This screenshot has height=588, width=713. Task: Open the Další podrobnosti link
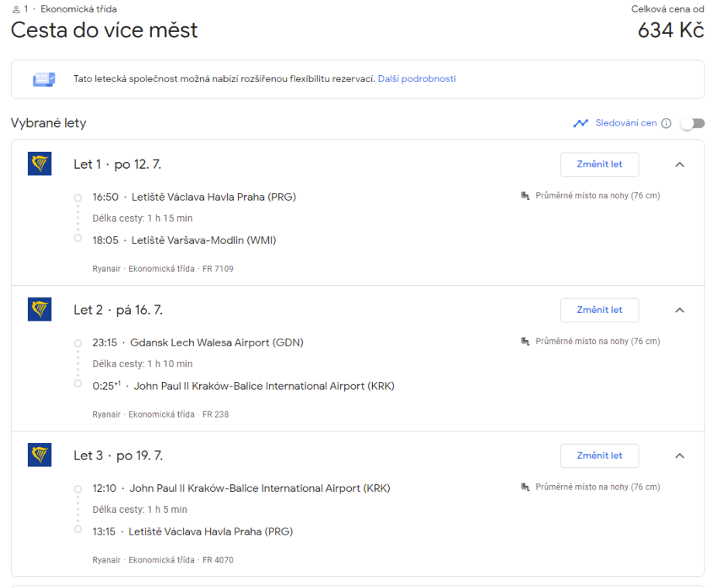(417, 79)
